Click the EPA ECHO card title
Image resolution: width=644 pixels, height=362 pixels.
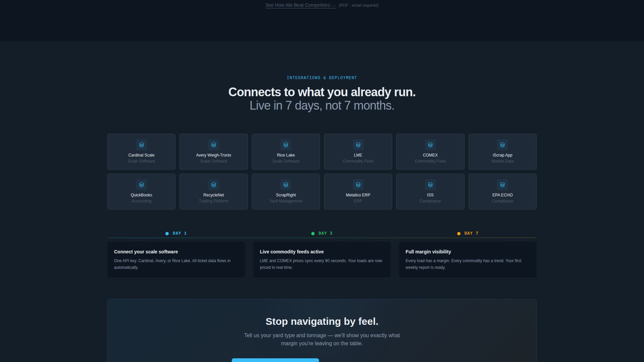pyautogui.click(x=502, y=195)
